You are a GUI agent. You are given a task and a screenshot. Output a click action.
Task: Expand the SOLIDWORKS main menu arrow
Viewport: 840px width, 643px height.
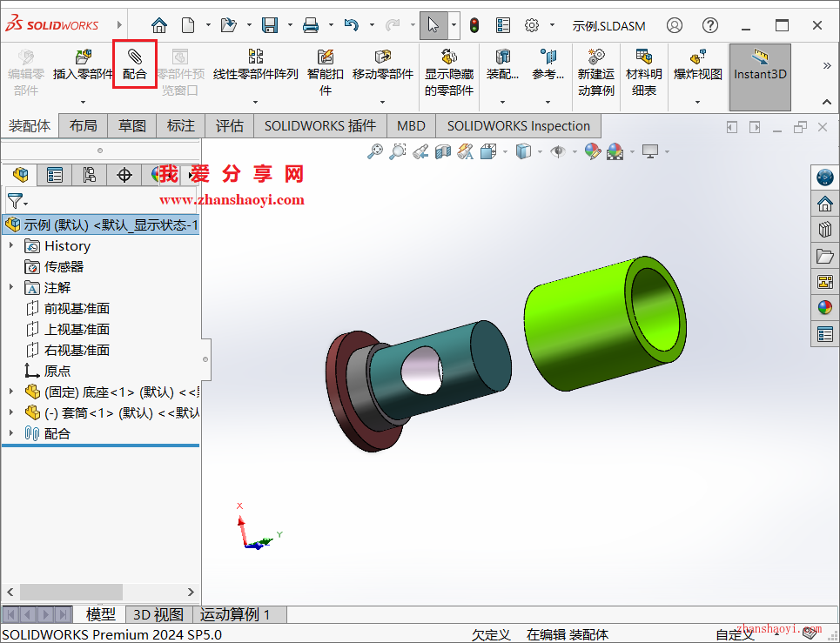click(119, 24)
